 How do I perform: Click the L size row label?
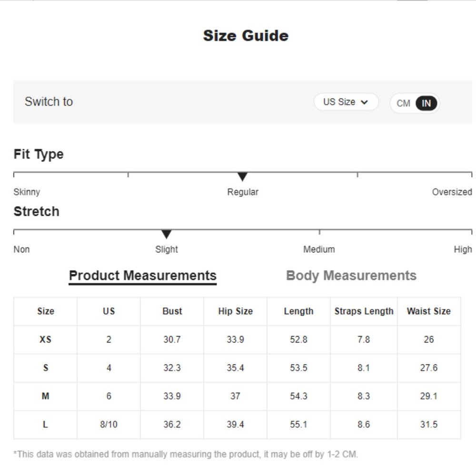(x=46, y=425)
